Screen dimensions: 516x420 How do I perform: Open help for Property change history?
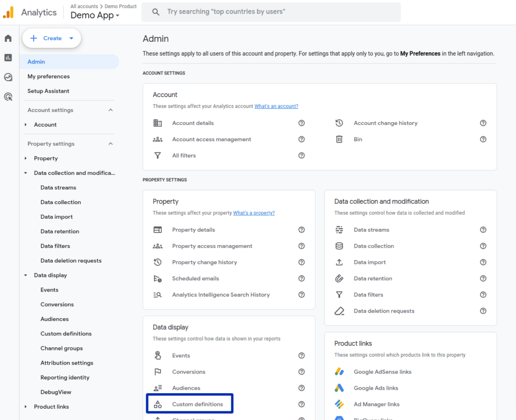(x=301, y=262)
